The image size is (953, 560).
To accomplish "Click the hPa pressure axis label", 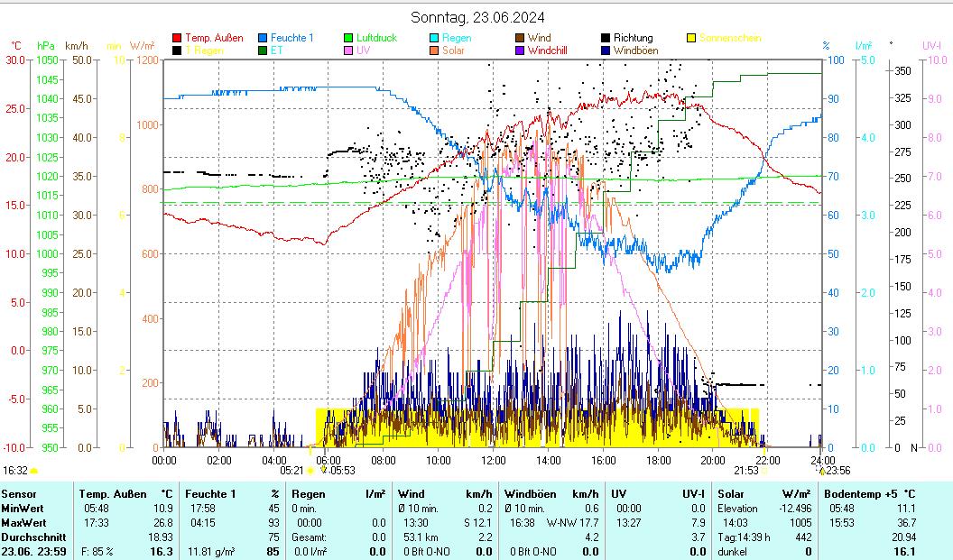I will (45, 45).
